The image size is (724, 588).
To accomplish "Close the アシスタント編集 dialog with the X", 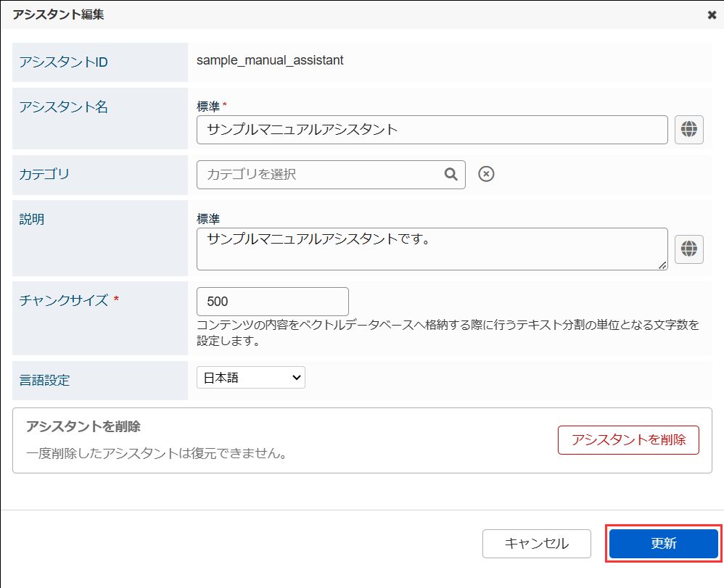I will tap(712, 15).
